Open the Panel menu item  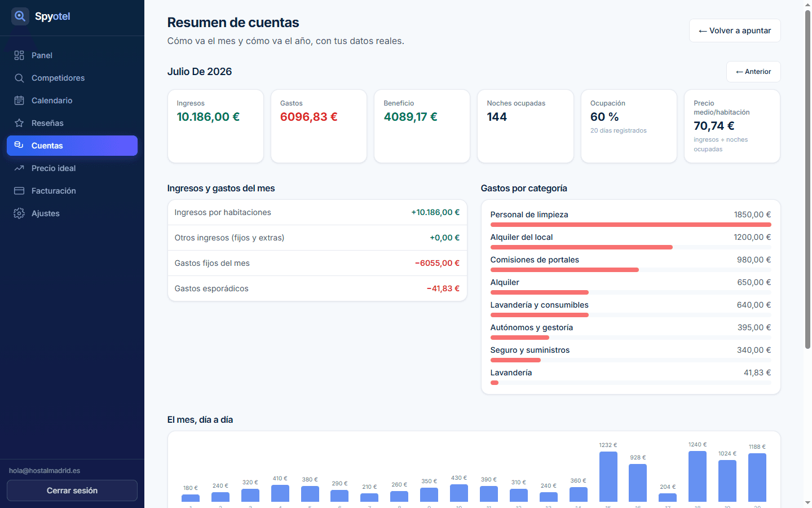72,55
